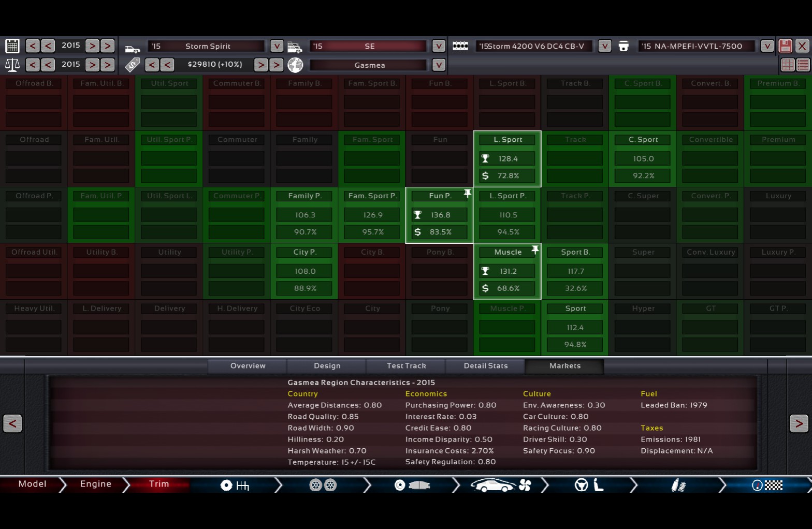Go to the Trim step
Screen dimensions: 812x529
click(x=159, y=484)
